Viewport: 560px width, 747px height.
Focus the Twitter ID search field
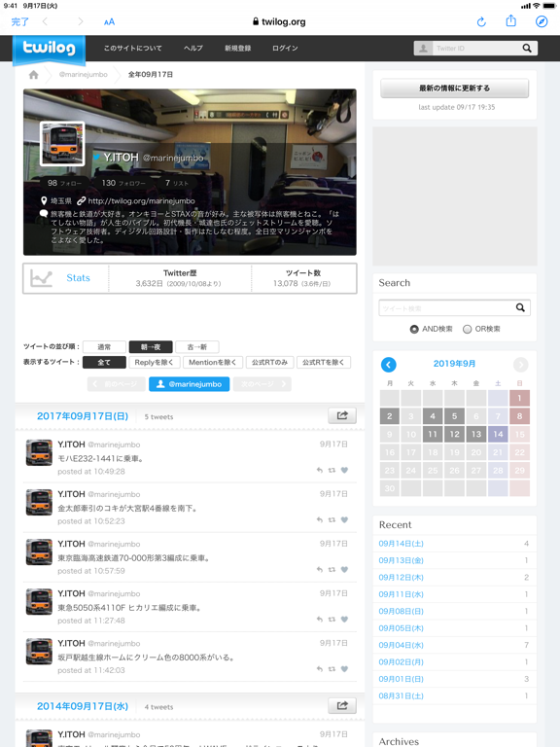(474, 48)
